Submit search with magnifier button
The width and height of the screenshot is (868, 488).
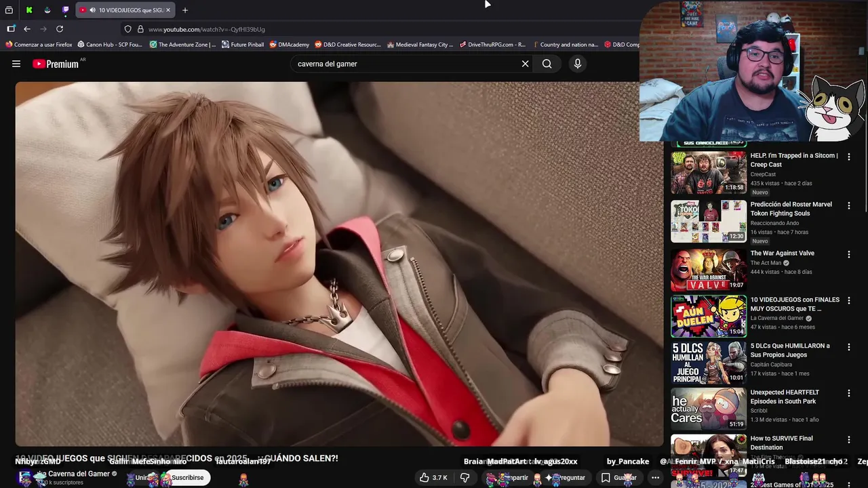[x=547, y=64]
